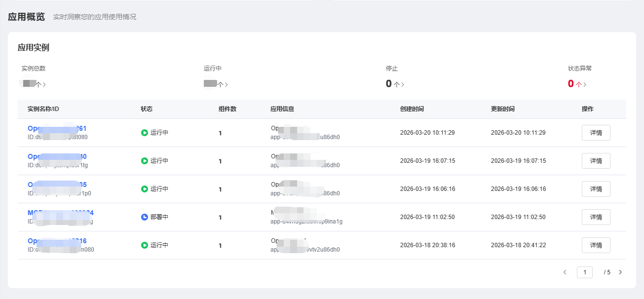
Task: Go to next page of instances
Action: coord(620,272)
